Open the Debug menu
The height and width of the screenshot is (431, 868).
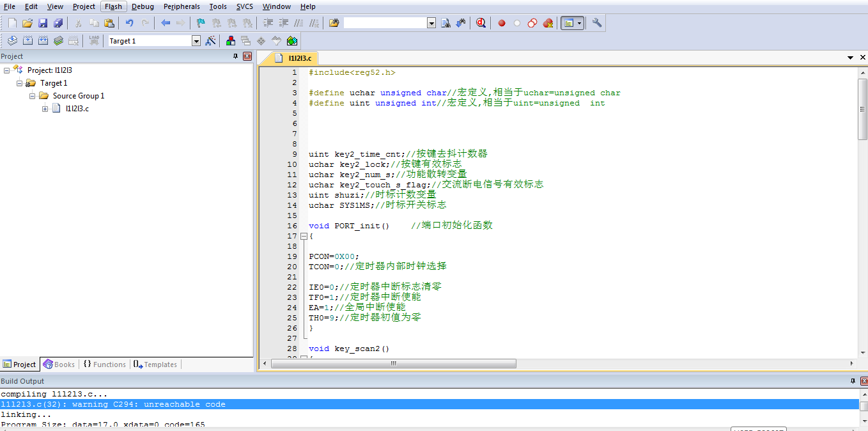(143, 6)
